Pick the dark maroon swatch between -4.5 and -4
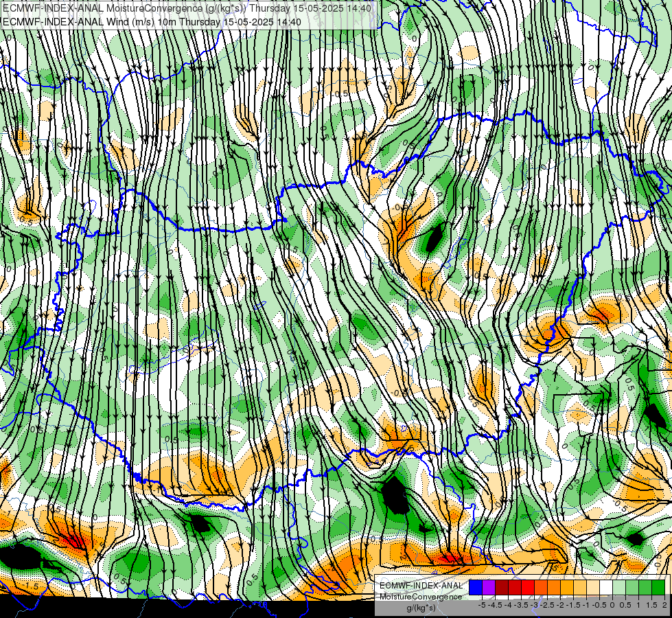 [x=502, y=588]
